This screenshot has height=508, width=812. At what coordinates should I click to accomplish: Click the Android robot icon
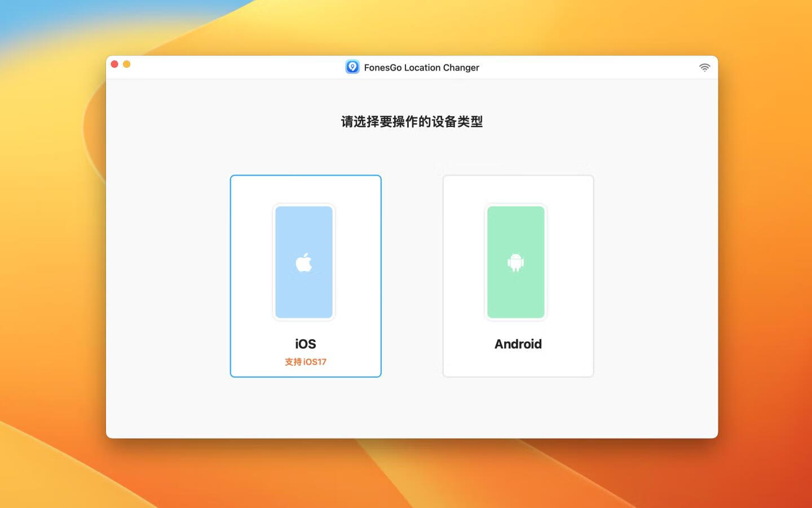(x=516, y=262)
